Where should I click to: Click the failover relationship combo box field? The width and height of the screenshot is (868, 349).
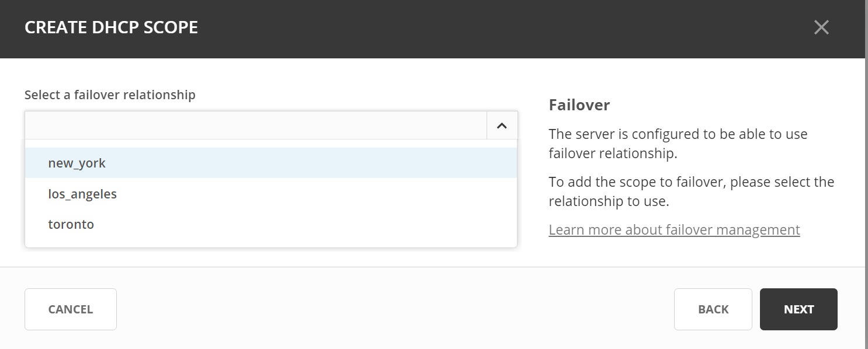[255, 125]
